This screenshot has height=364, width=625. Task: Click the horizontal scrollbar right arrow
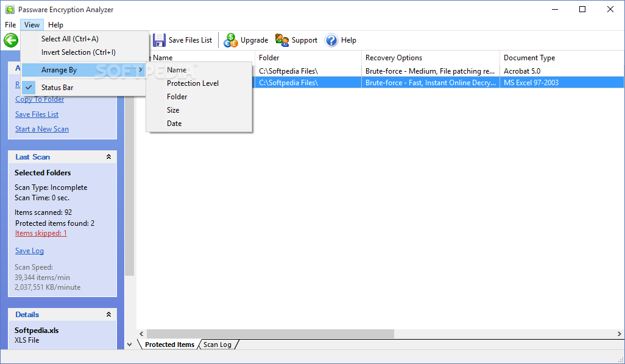click(x=619, y=334)
